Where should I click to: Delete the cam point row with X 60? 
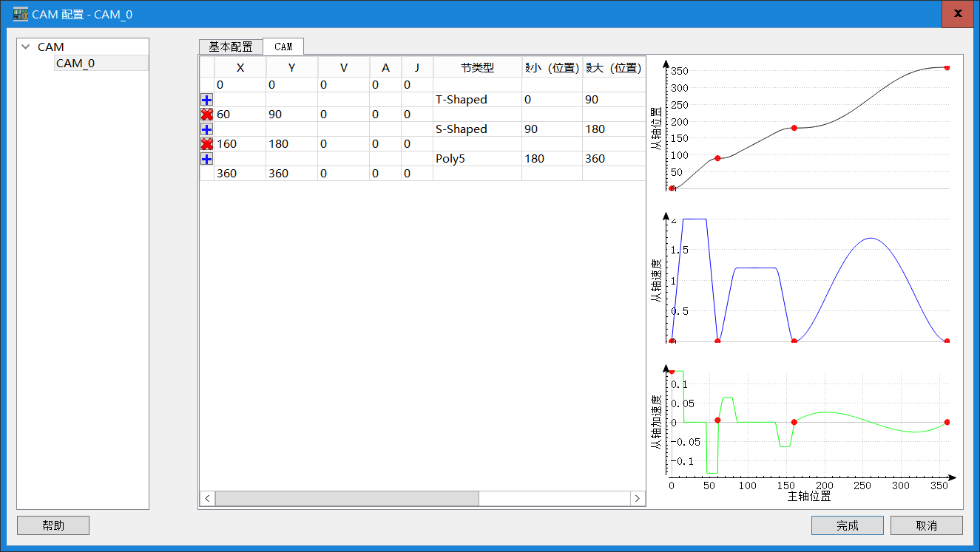coord(207,115)
